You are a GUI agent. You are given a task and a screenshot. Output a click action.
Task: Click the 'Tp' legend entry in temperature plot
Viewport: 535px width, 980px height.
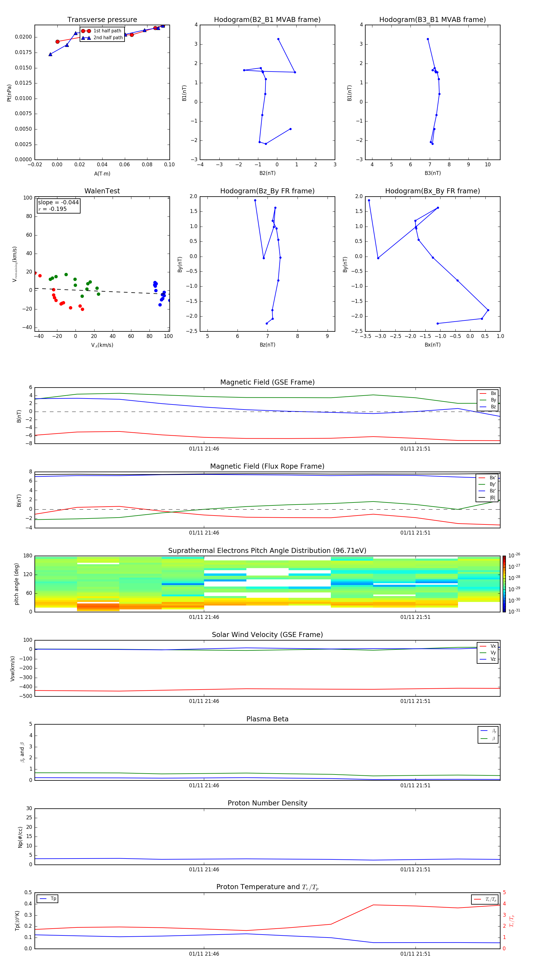coord(48,899)
